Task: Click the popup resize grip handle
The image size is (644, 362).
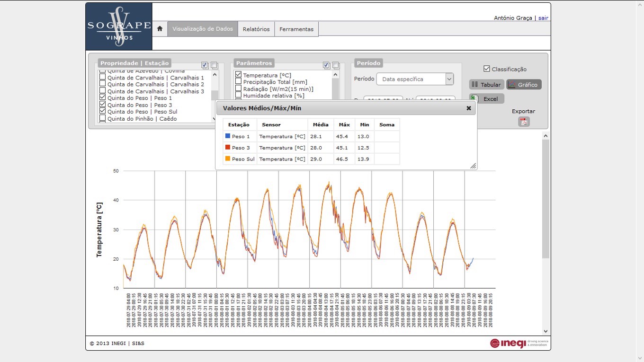Action: pos(473,166)
